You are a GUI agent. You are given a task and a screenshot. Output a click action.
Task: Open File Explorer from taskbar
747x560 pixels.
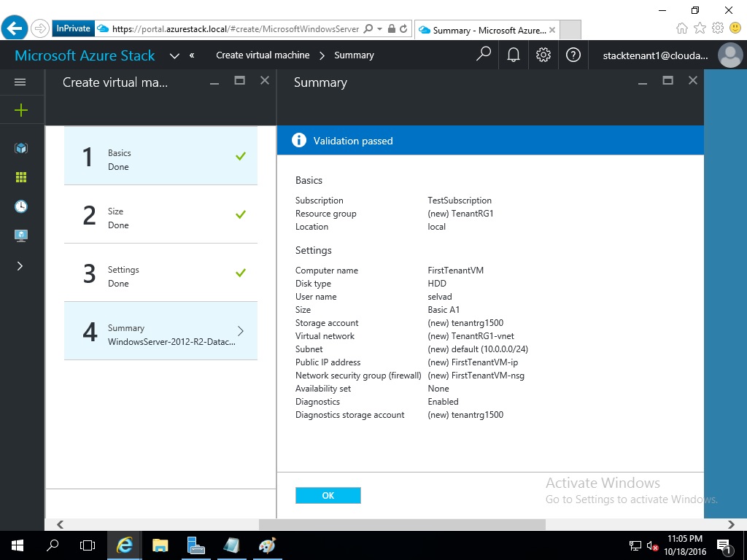pyautogui.click(x=160, y=545)
